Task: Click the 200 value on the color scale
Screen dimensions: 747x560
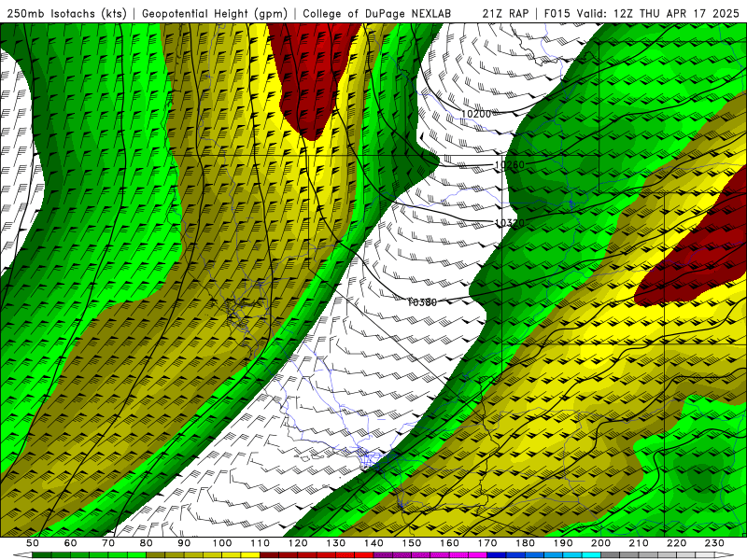Action: coord(600,543)
